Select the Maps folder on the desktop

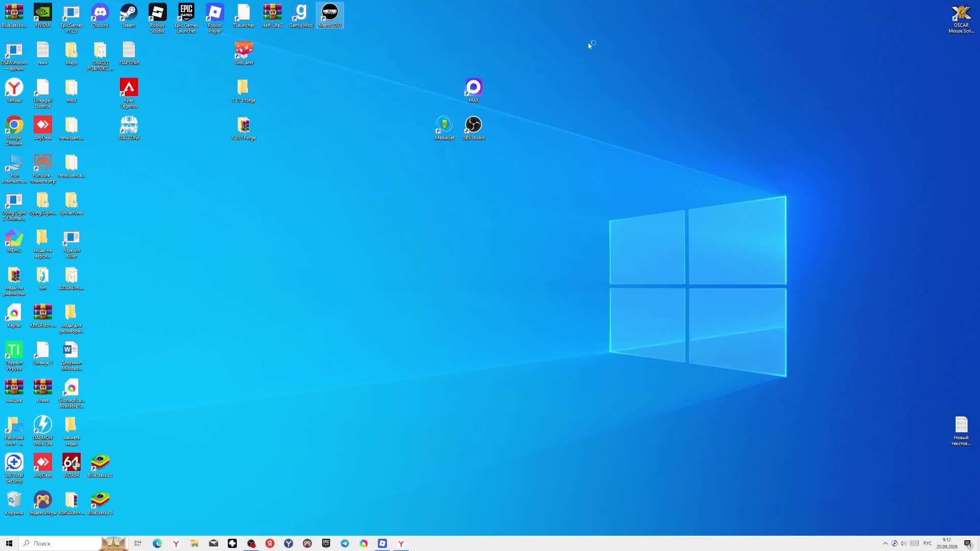click(x=71, y=53)
